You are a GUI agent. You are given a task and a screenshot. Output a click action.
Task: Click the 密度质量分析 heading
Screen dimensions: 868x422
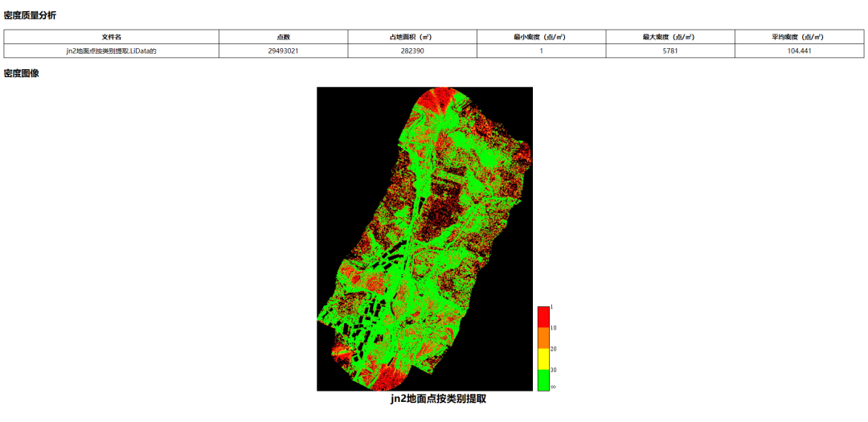tap(30, 15)
